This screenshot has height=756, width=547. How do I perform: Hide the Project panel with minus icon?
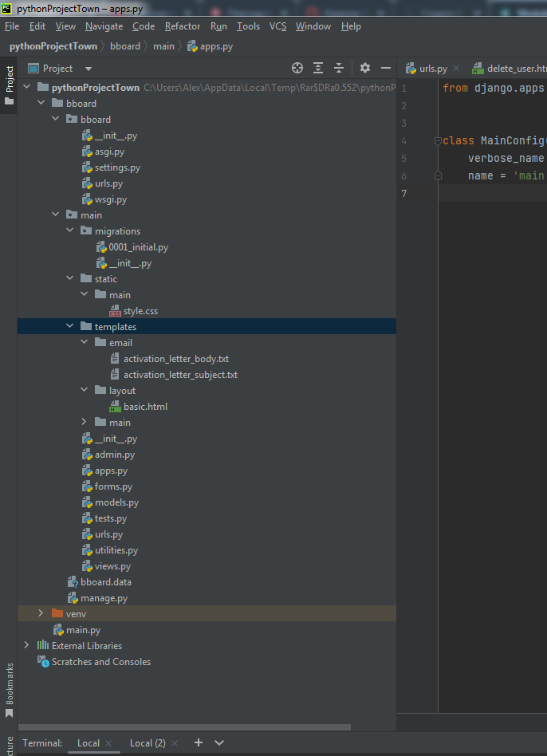(x=386, y=68)
